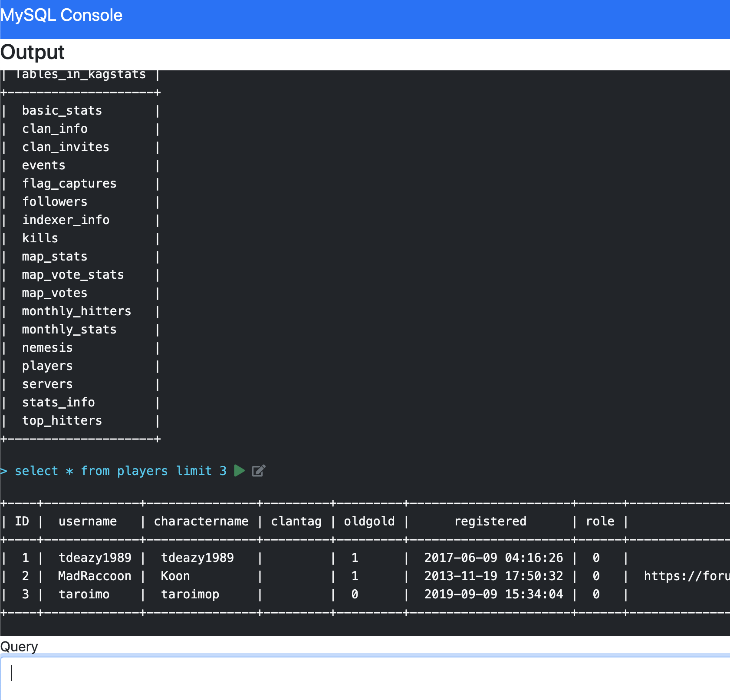The height and width of the screenshot is (700, 730).
Task: Select the monthly_hitters table name
Action: (x=76, y=311)
